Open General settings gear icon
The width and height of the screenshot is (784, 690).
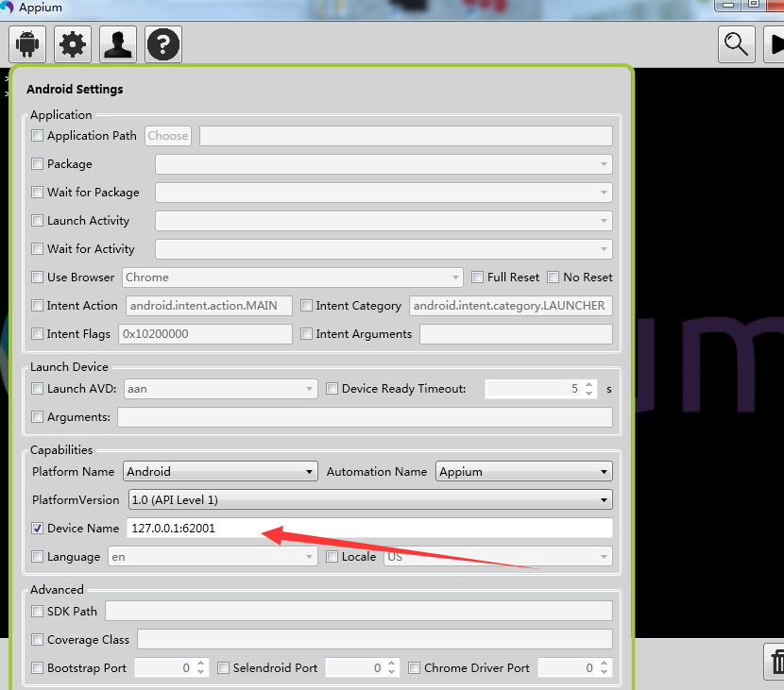coord(73,44)
